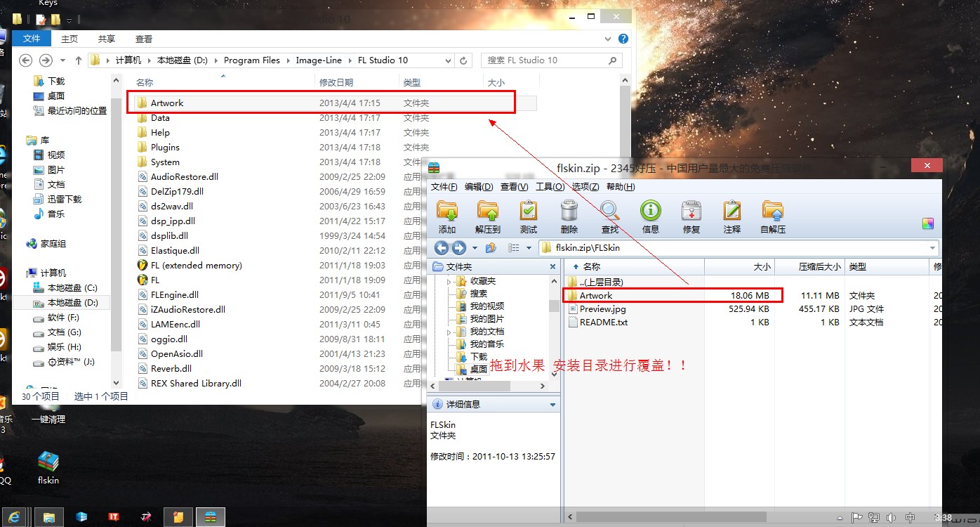This screenshot has width=980, height=527.
Task: Expand the 收藏夹 tree node
Action: tap(449, 281)
